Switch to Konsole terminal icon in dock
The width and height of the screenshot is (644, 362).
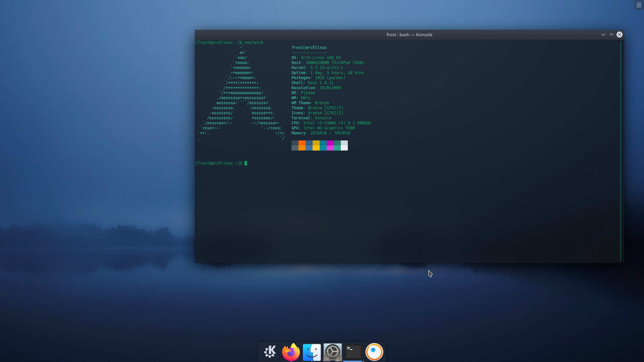pos(353,352)
